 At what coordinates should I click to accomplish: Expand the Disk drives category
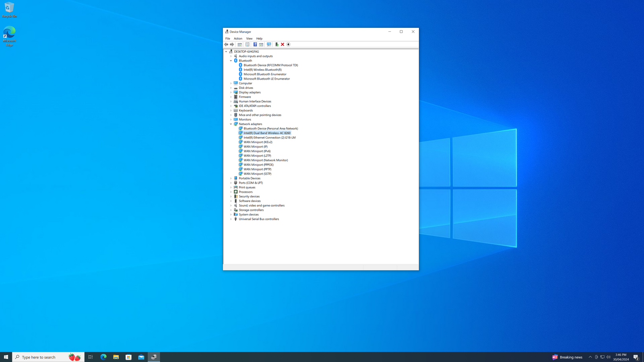(231, 88)
